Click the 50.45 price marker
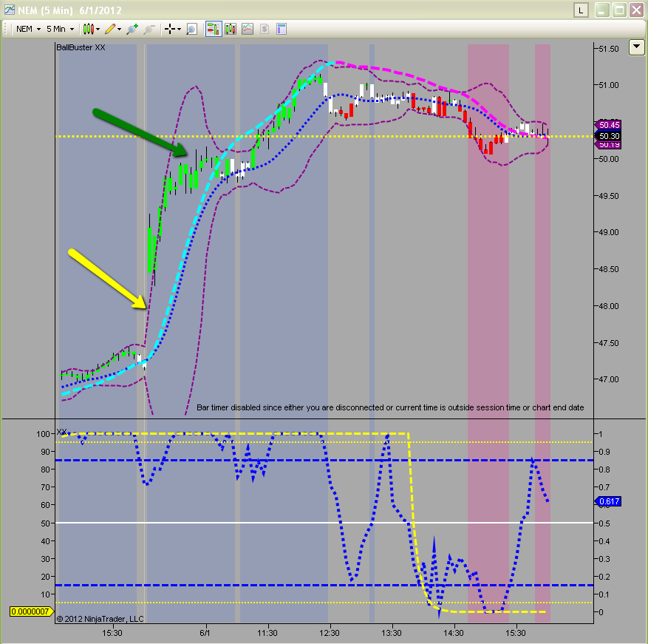 [x=608, y=125]
